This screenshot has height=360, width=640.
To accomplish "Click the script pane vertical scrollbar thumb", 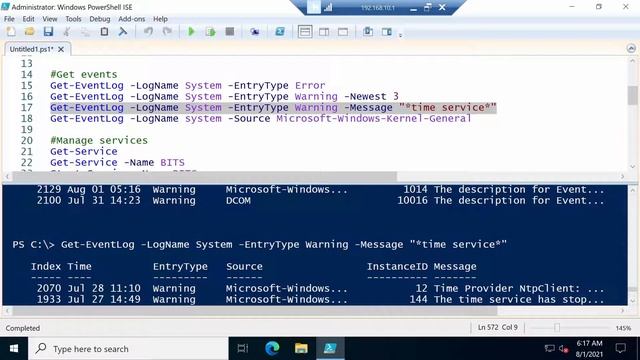I will [x=632, y=95].
